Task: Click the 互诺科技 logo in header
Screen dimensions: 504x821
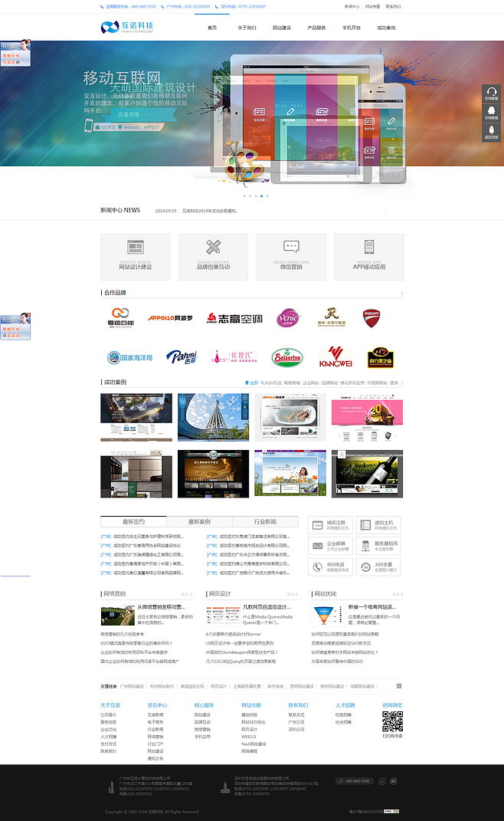Action: [127, 28]
